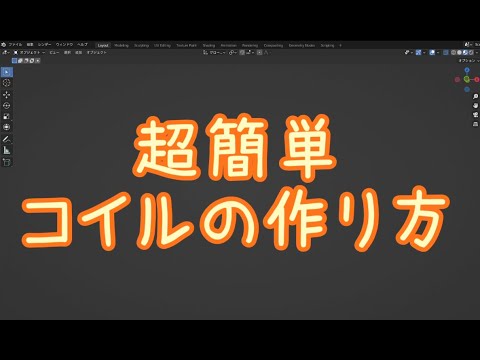
Task: Select the first selection mode icon (Set)
Action: [14, 61]
